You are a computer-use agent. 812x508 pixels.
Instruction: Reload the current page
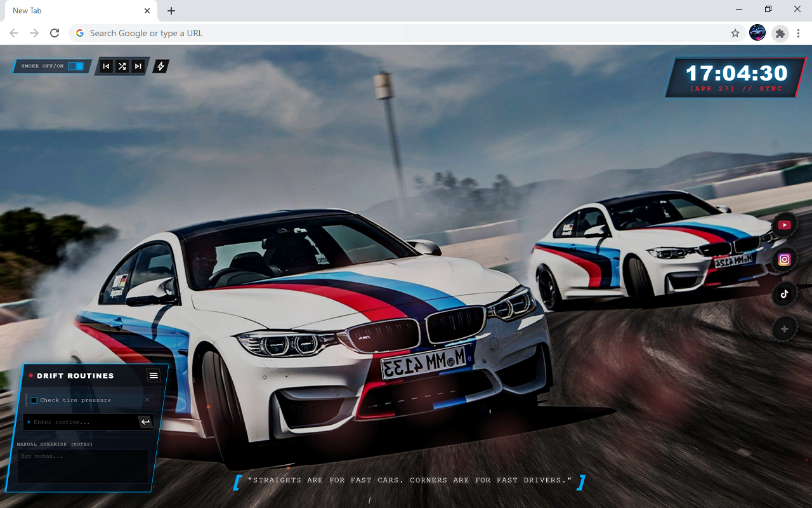point(55,33)
